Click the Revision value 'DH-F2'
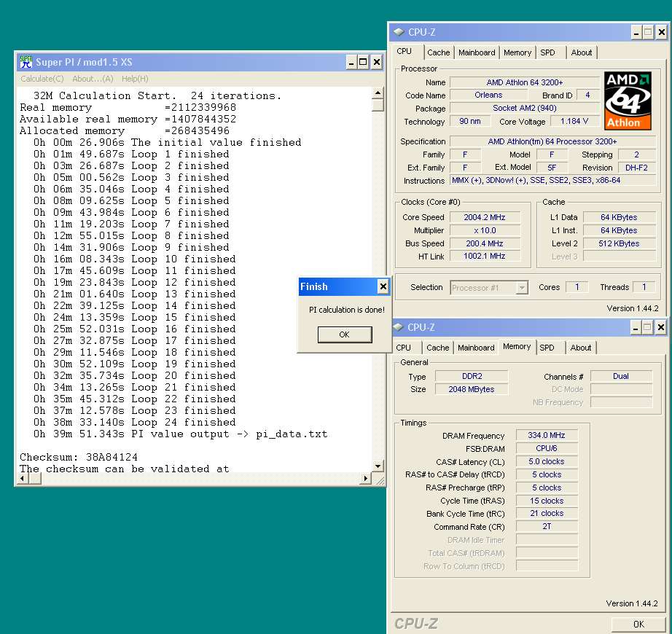Screen dimensions: 672x634 tap(637, 168)
